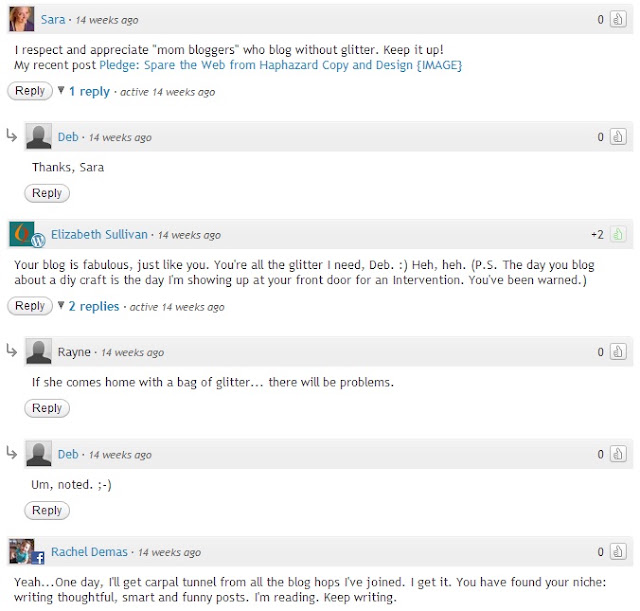Open Rachel Demas's profile name link
This screenshot has height=611, width=640.
click(89, 552)
